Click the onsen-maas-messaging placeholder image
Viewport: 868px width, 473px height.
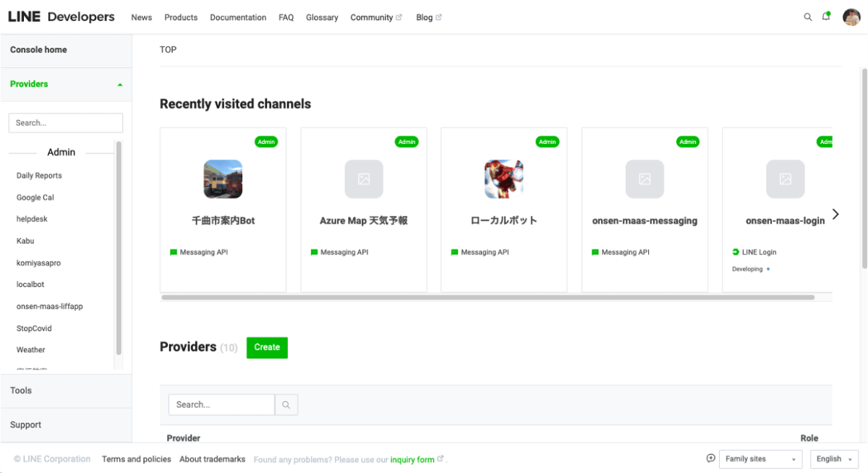(644, 179)
